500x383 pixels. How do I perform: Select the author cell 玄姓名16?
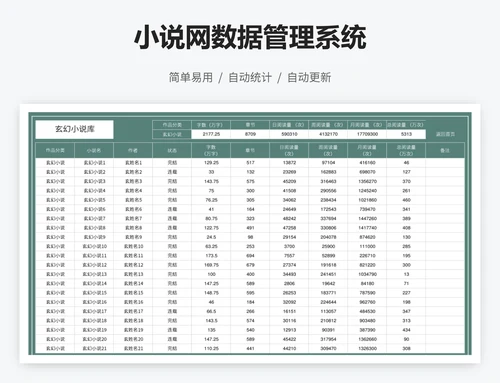133,302
